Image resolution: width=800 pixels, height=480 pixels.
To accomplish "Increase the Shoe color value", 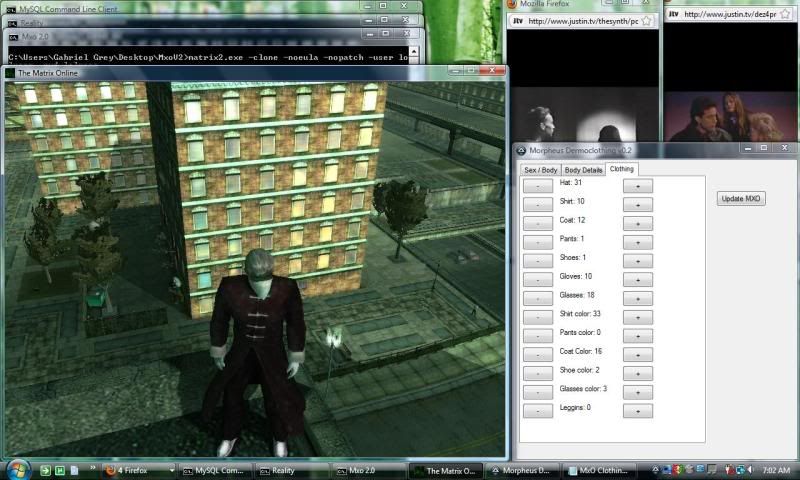I will click(x=638, y=373).
